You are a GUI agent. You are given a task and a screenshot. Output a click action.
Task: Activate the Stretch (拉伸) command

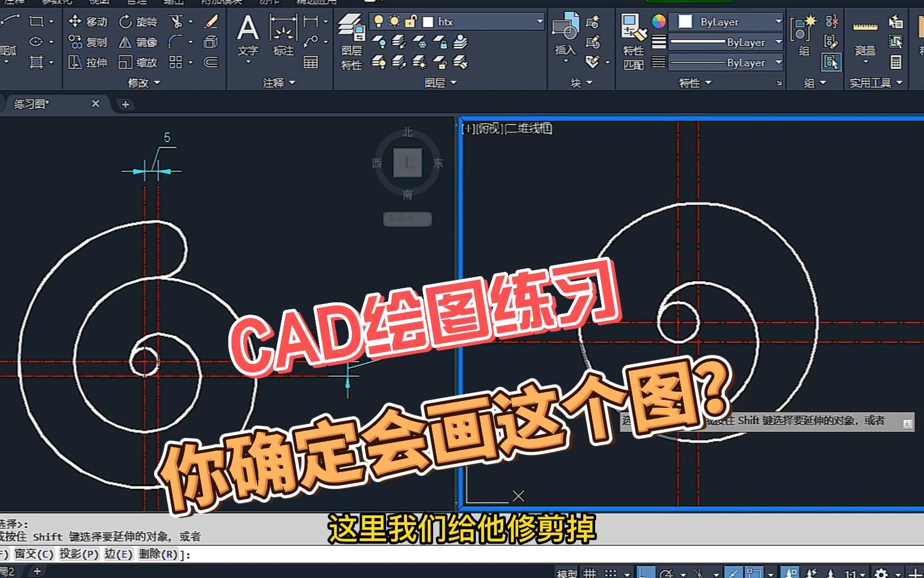[x=87, y=63]
